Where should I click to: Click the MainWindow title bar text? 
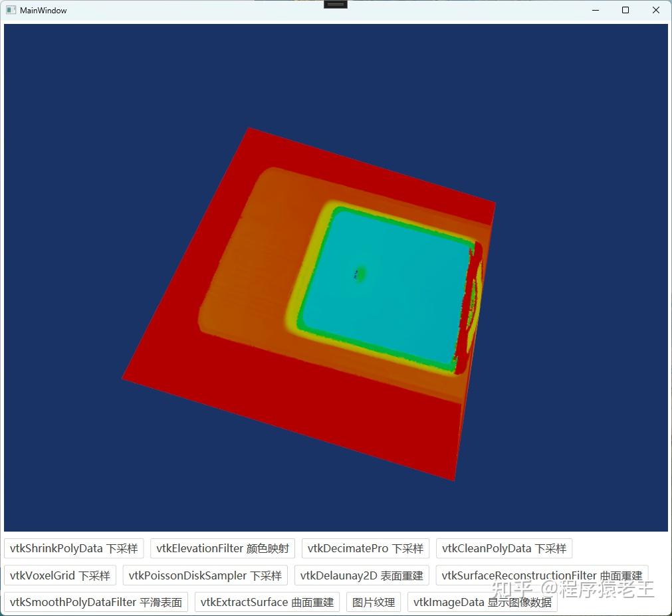[43, 10]
